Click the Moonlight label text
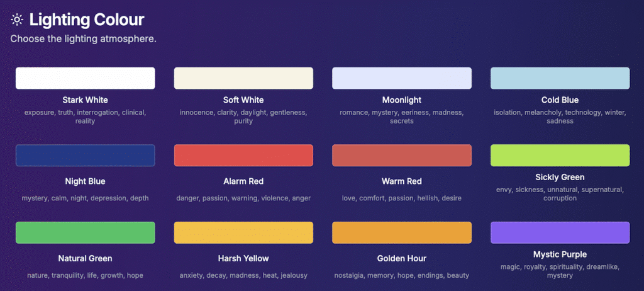 (402, 100)
